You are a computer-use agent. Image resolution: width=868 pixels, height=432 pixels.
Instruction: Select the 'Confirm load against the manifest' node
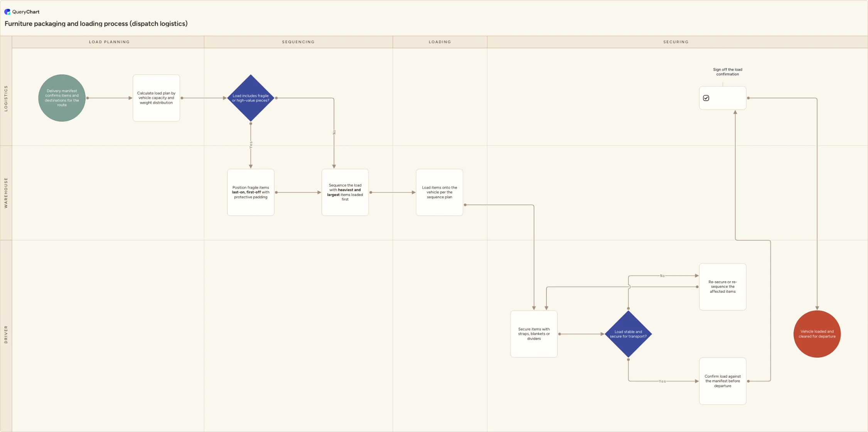(x=723, y=381)
